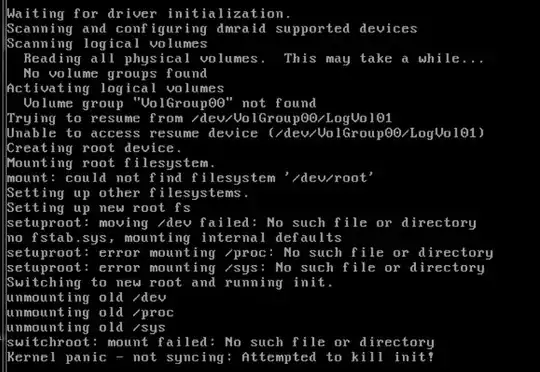This screenshot has height=372, width=540.
Task: Click the 'no fstab.sys, mounting internal defaults' line
Action: tap(174, 238)
